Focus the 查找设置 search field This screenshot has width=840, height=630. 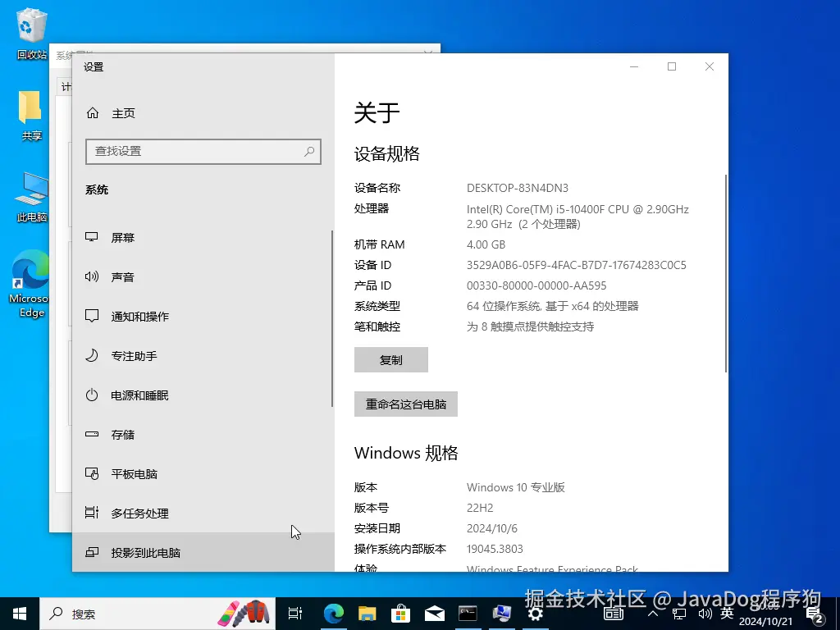pyautogui.click(x=203, y=152)
